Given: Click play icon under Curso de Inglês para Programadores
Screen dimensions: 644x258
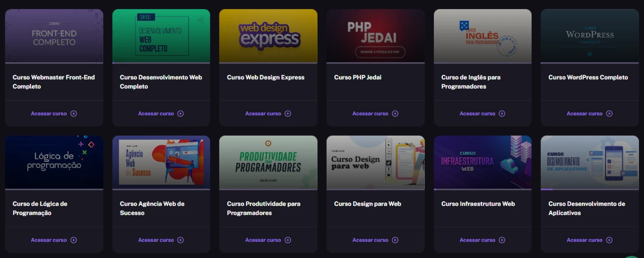Looking at the screenshot, I should (x=502, y=114).
